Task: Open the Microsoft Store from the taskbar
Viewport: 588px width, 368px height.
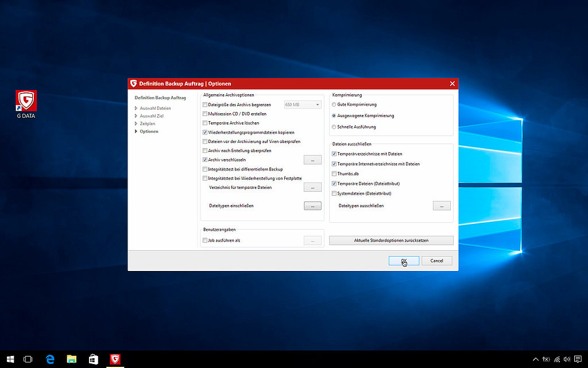Action: pos(92,359)
